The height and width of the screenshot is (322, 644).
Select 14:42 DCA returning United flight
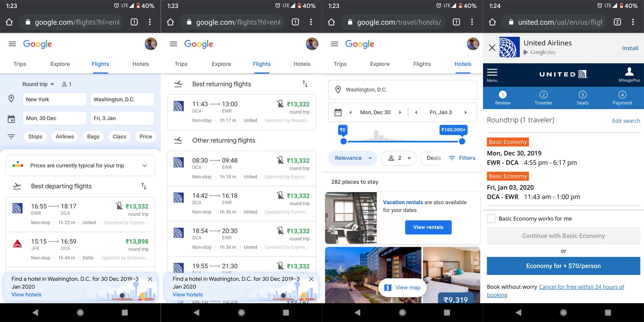pyautogui.click(x=242, y=204)
